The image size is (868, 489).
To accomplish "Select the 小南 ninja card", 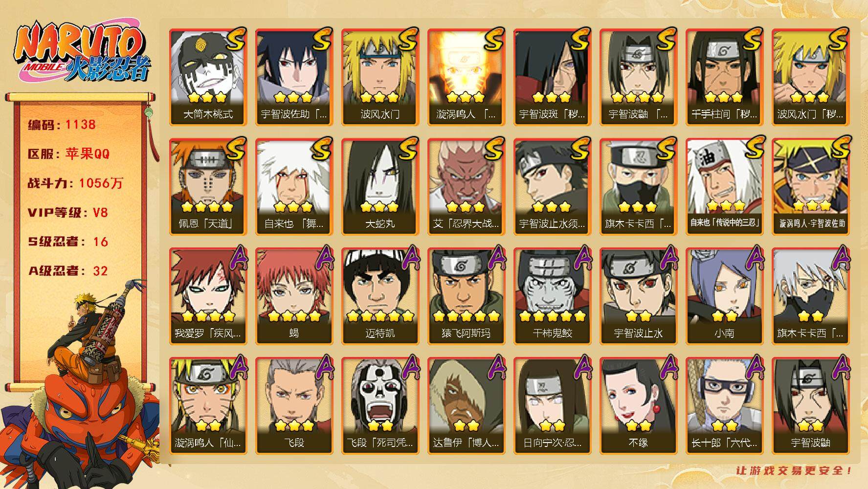I will [x=724, y=296].
